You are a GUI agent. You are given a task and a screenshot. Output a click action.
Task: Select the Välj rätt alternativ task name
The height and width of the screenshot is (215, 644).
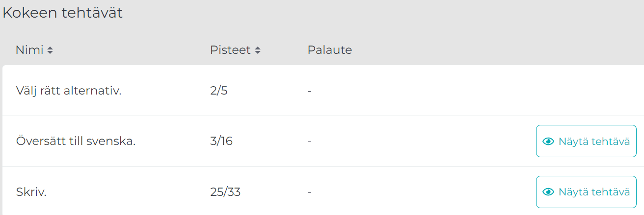point(69,91)
